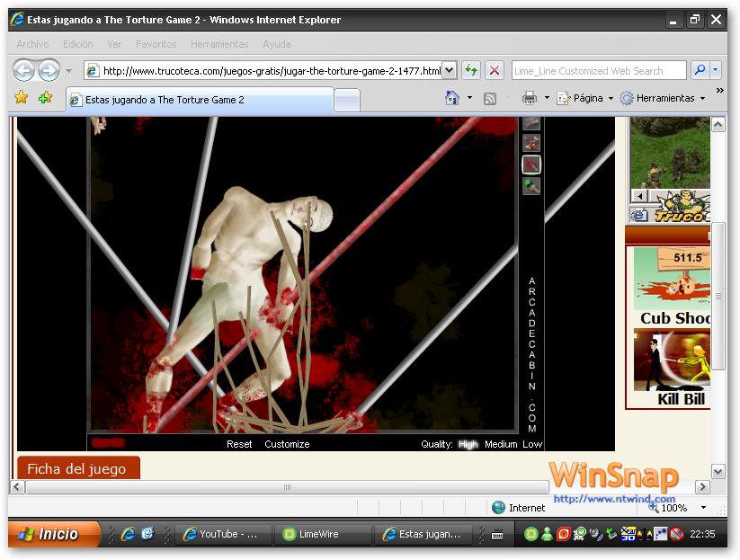Click the search magnifier button
Screen dimensions: 740x560
point(700,70)
